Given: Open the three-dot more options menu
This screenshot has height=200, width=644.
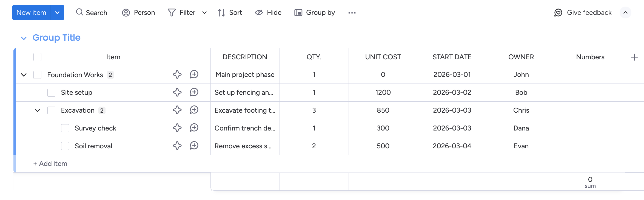Looking at the screenshot, I should tap(352, 13).
